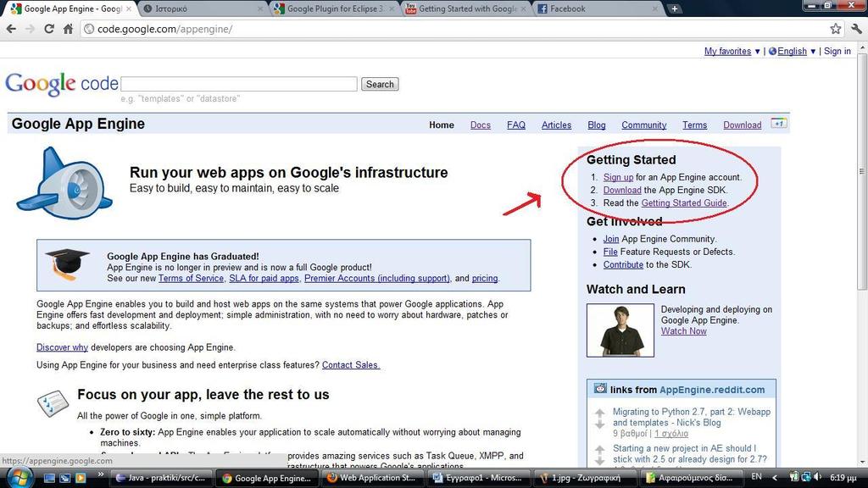The width and height of the screenshot is (868, 488).
Task: Click the page vertical scrollbar thumb
Action: [x=862, y=171]
